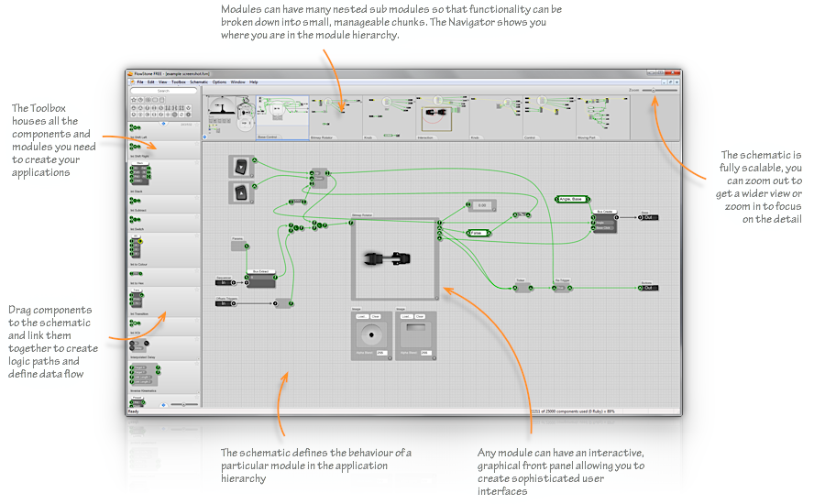Select the Control navigator thumbnail
The height and width of the screenshot is (504, 825).
click(x=549, y=117)
